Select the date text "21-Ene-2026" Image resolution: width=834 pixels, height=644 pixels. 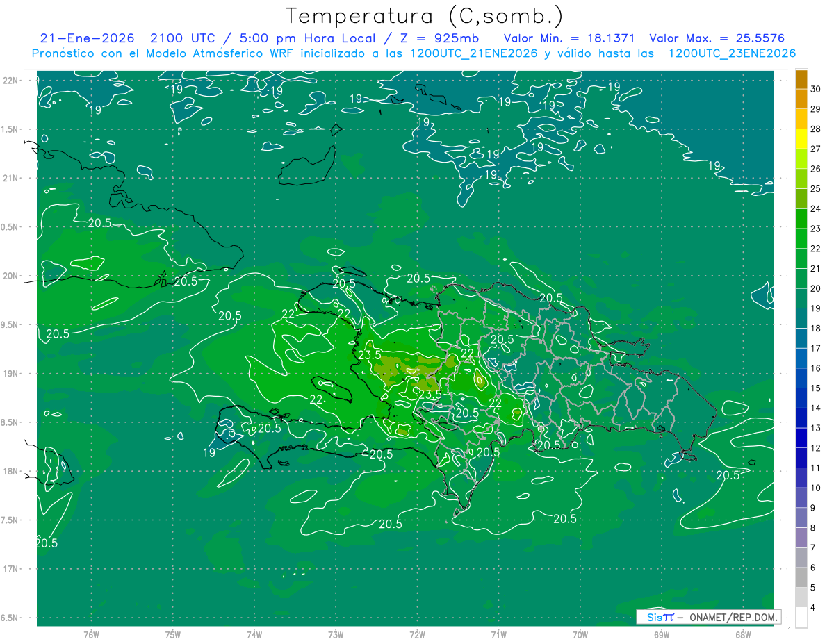point(87,39)
